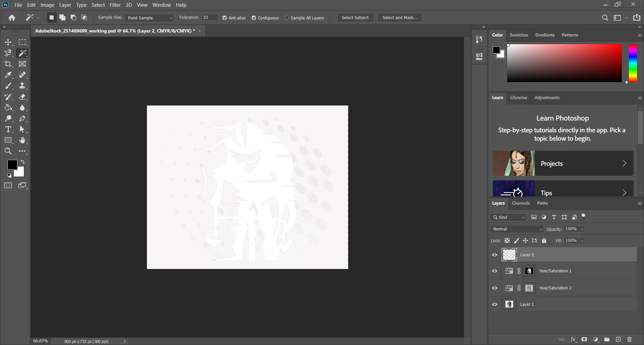Click the Hue/Saturation 1 layer mask thumbnail

[529, 271]
